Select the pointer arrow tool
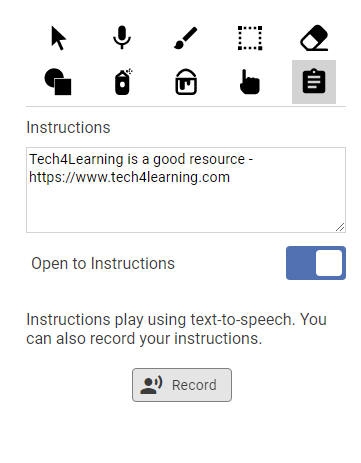 tap(58, 38)
